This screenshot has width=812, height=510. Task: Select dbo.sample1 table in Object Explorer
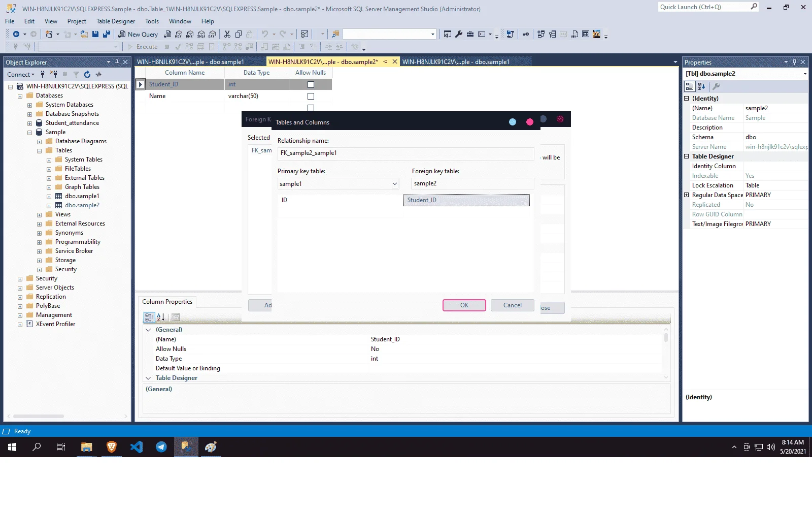(x=82, y=197)
